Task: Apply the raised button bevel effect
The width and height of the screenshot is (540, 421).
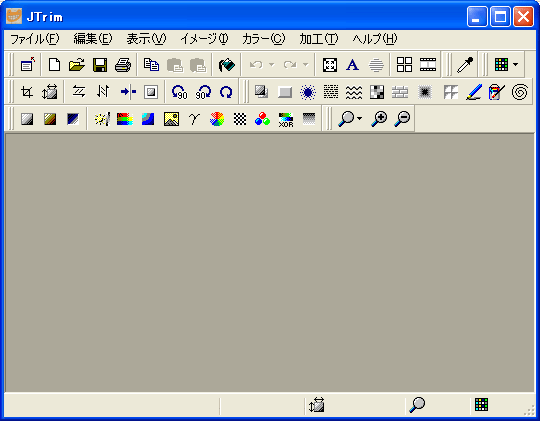Action: (x=285, y=92)
